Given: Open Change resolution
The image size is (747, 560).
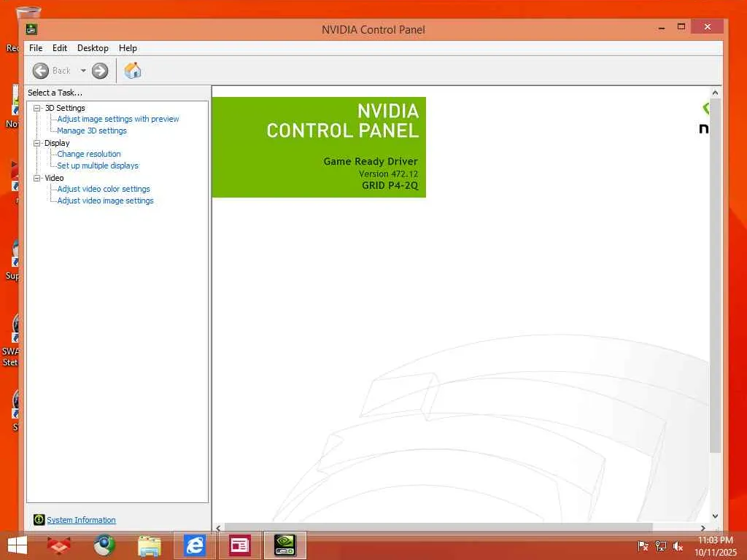Looking at the screenshot, I should tap(89, 154).
